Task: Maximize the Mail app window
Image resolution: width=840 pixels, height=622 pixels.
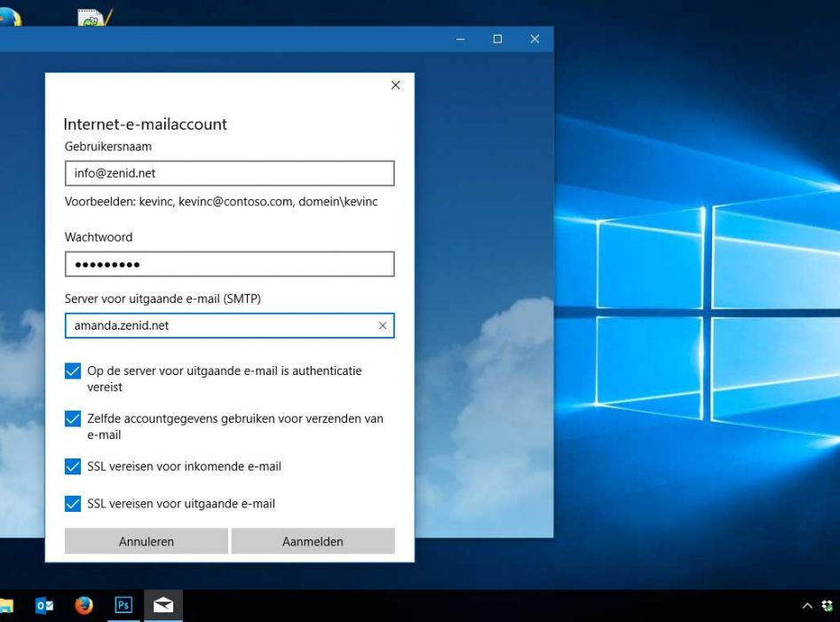Action: 497,39
